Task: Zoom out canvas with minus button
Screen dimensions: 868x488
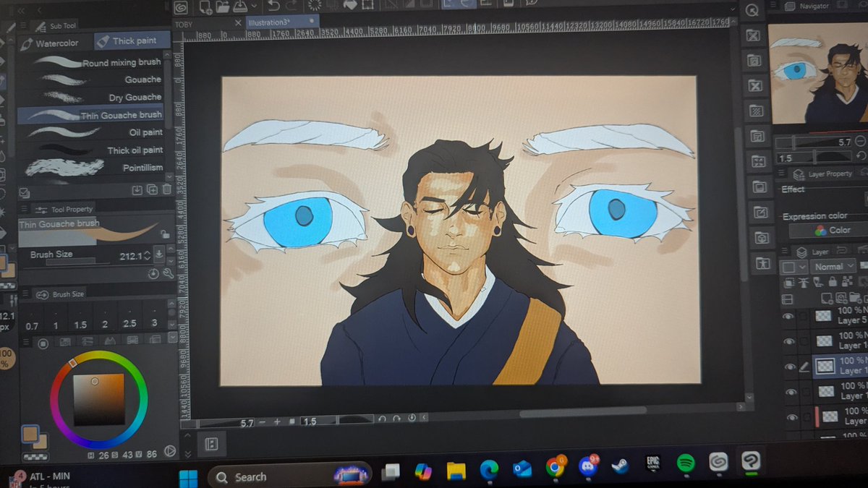Action: tap(262, 421)
